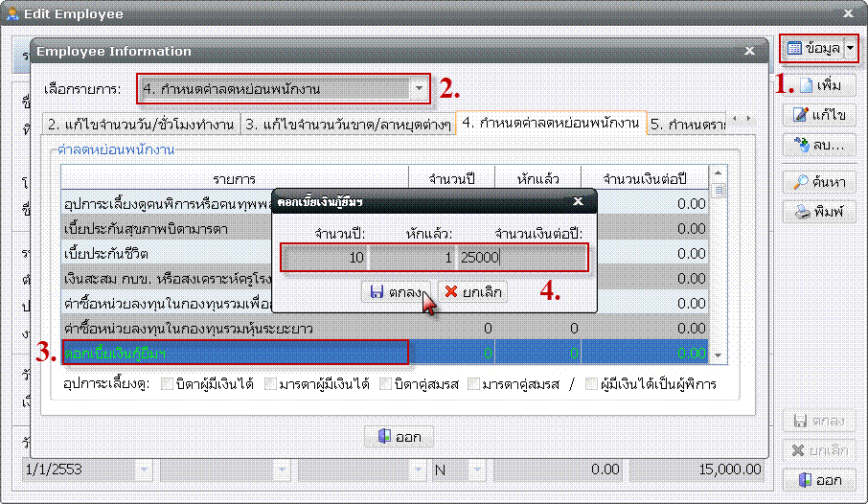Click the ข้อมูล data button
The image size is (868, 504).
point(812,48)
